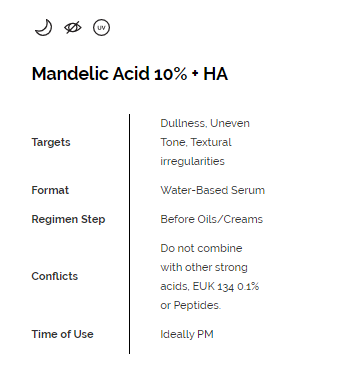This screenshot has width=364, height=377.
Task: Click the Tone, Textural text line
Action: [x=196, y=142]
